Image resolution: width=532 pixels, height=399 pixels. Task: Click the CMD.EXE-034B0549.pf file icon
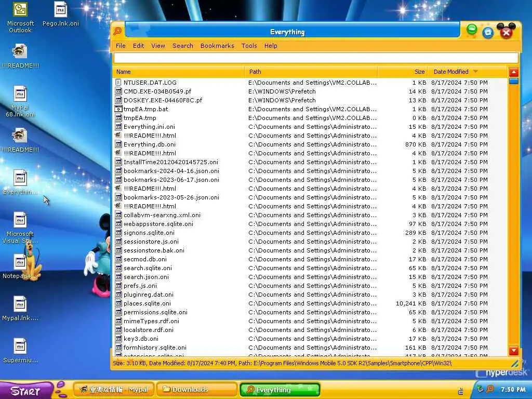118,91
